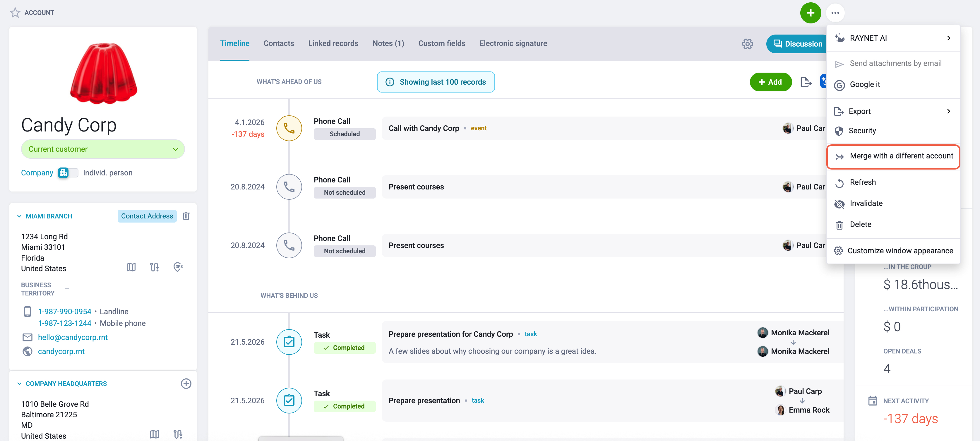The height and width of the screenshot is (441, 980).
Task: Open the timeline settings gear icon
Action: 747,44
